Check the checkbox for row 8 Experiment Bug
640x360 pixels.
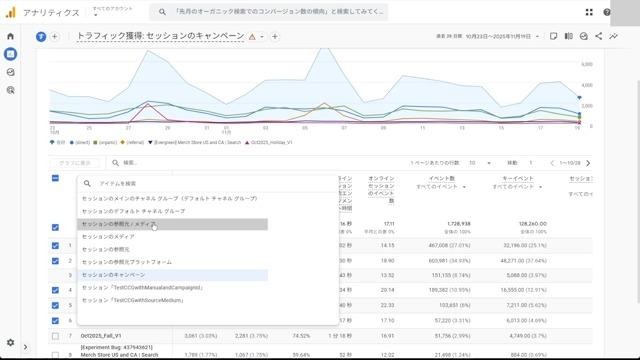pos(56,355)
